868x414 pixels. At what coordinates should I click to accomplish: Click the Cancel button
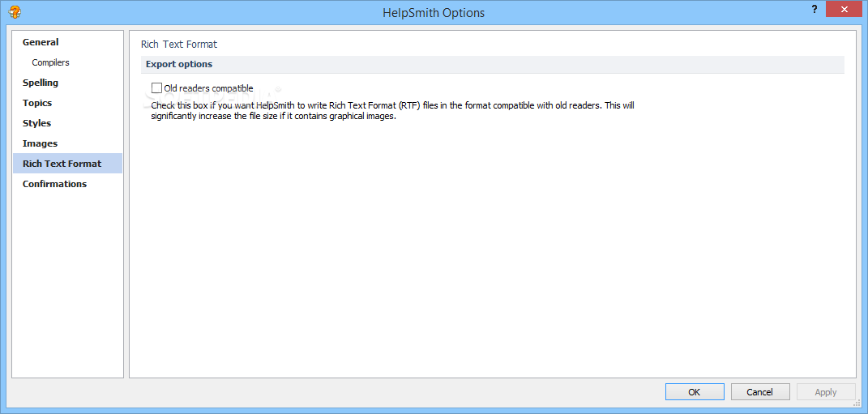760,392
